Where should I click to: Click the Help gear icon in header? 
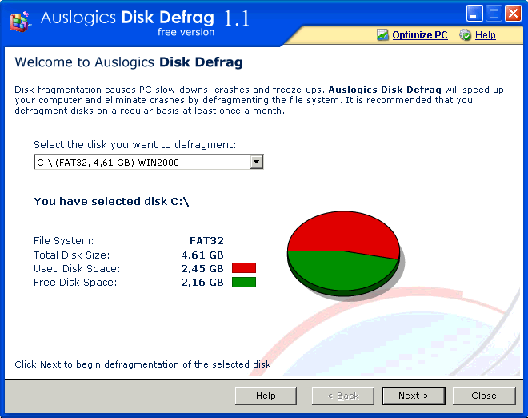click(x=465, y=35)
